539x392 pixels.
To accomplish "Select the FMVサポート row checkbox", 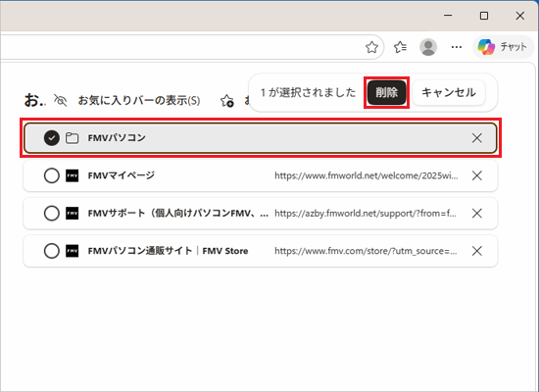I will click(x=52, y=214).
